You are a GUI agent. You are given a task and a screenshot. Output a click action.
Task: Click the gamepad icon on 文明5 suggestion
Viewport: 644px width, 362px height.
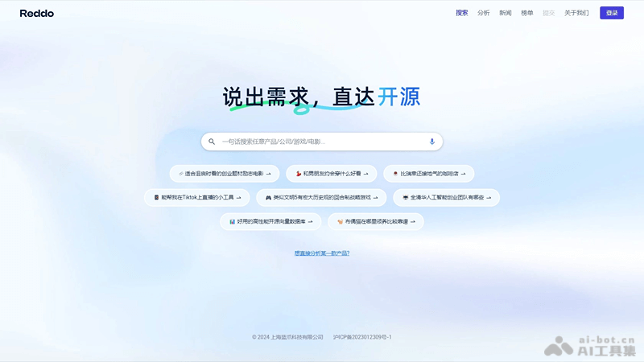point(268,197)
